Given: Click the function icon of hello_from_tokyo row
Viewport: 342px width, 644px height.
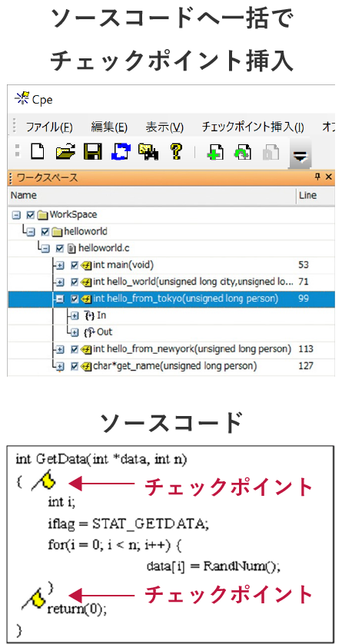Looking at the screenshot, I should [86, 299].
